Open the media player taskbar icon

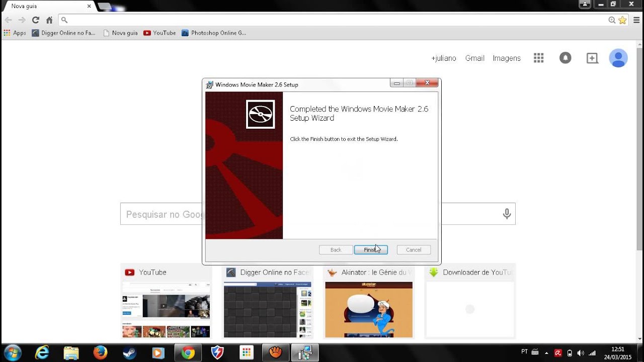(x=158, y=353)
